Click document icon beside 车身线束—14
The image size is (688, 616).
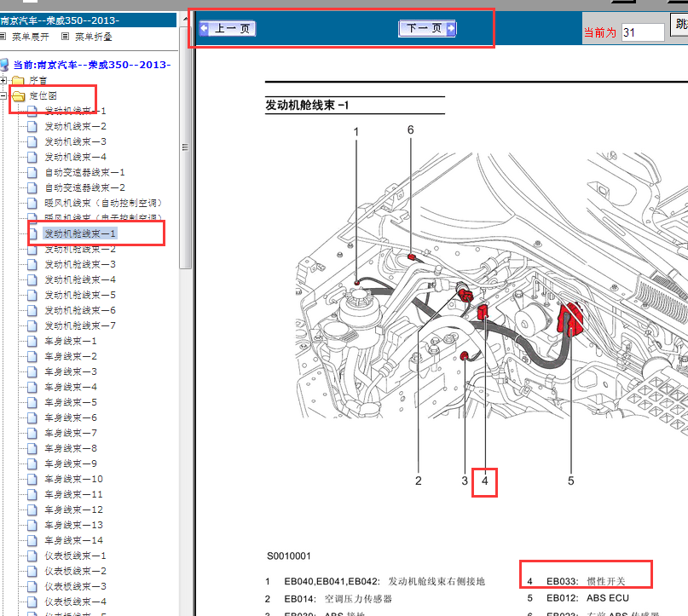click(32, 540)
